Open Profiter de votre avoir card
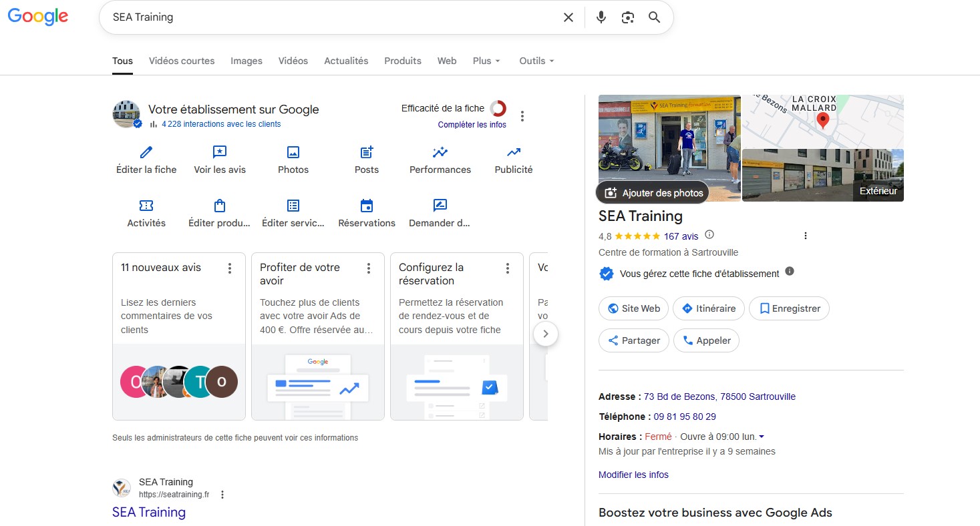This screenshot has height=526, width=980. click(318, 336)
